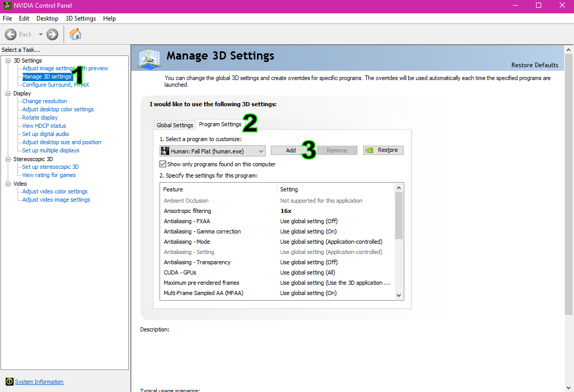The width and height of the screenshot is (574, 392).
Task: Open Set up multiple displays
Action: pos(50,150)
